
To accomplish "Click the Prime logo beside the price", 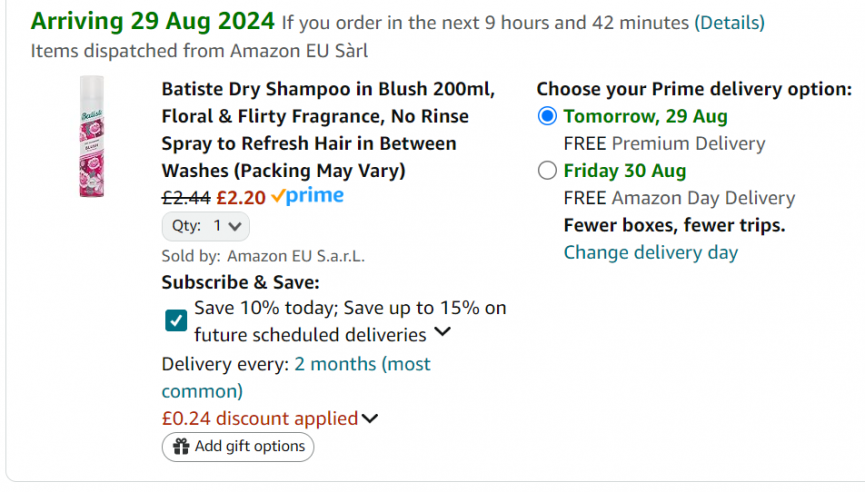I will click(x=308, y=197).
